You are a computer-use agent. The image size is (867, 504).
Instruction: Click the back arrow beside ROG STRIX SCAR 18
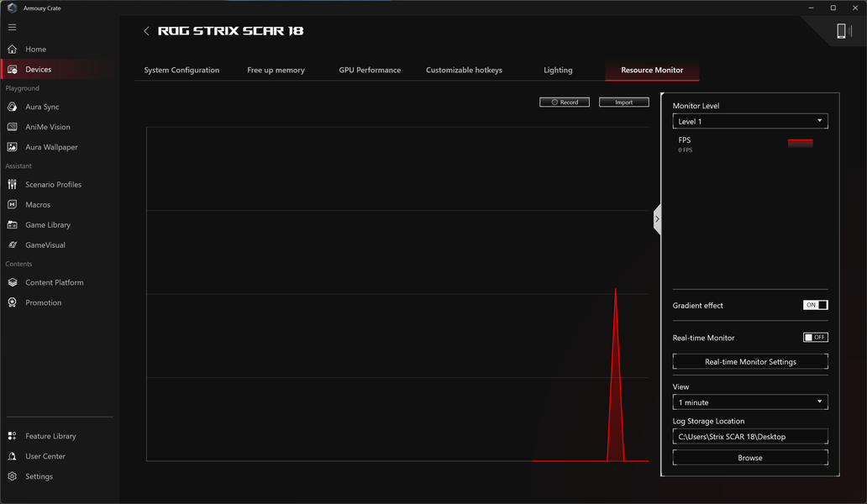[x=146, y=31]
